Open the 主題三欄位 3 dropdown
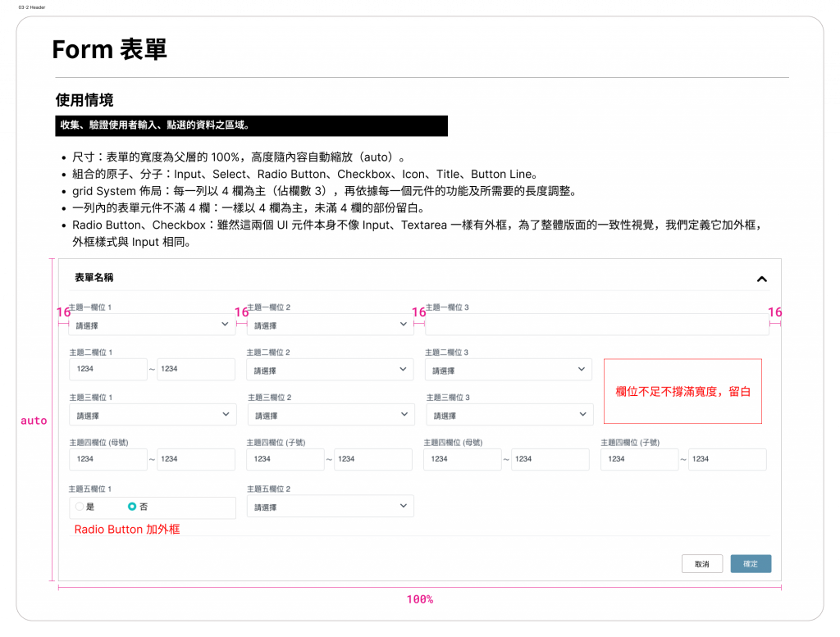840x637 pixels. tap(509, 415)
